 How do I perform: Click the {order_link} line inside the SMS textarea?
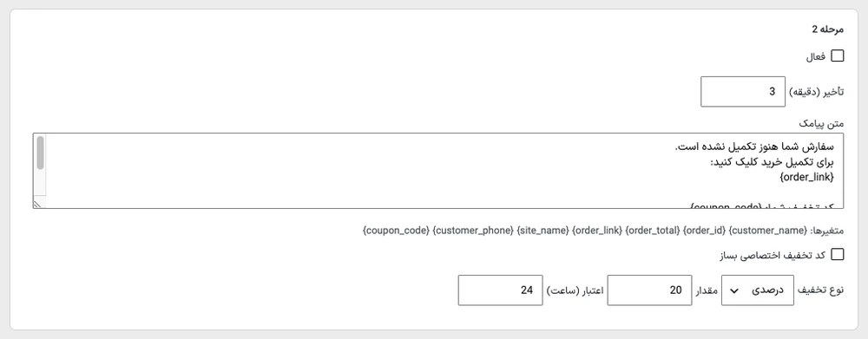810,178
